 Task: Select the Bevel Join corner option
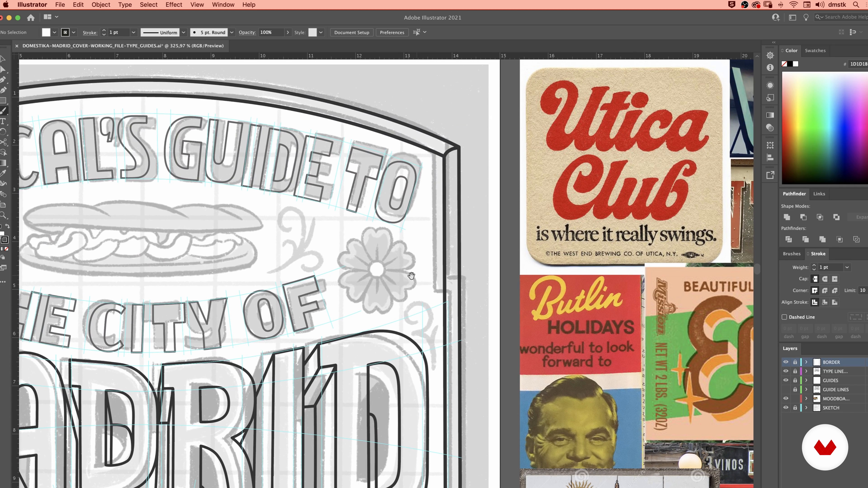pos(835,290)
